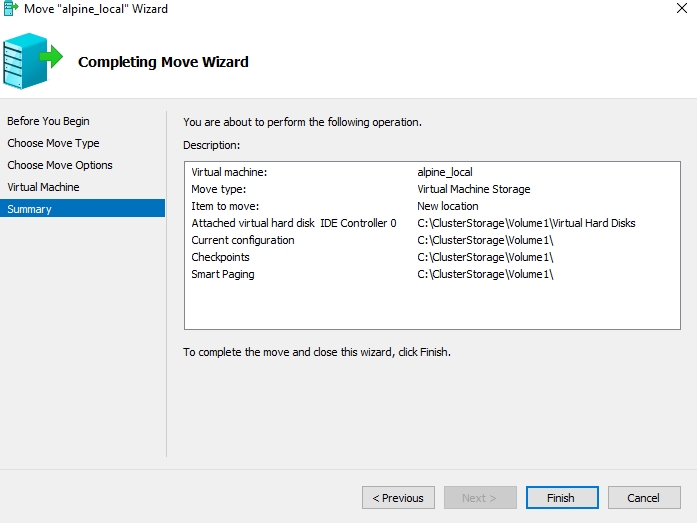Screen dimensions: 697x523
Task: Go back with the Previous button
Action: pyautogui.click(x=398, y=498)
